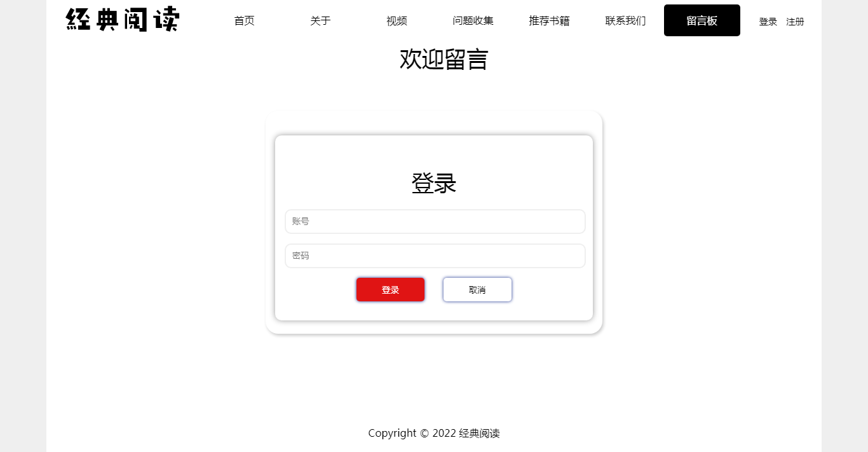Image resolution: width=868 pixels, height=452 pixels.
Task: Select the 问题收集 navigation item
Action: pos(473,20)
